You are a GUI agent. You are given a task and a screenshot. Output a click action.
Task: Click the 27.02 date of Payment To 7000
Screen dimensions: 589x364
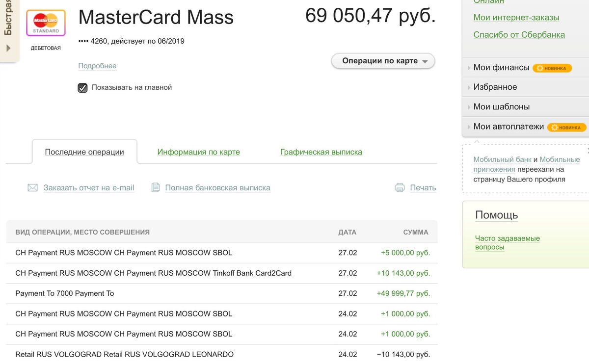(x=348, y=293)
